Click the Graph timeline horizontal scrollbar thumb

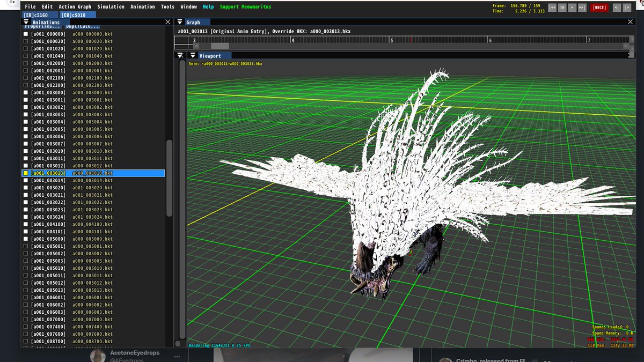220,46
